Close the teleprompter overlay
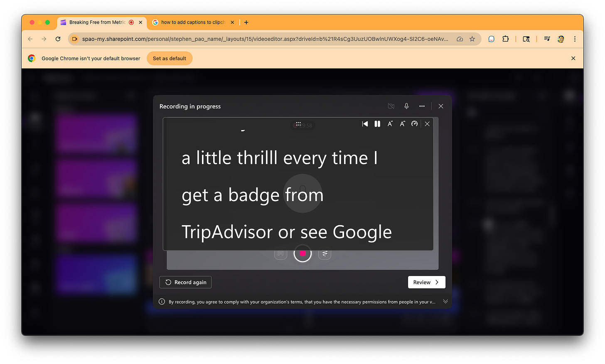Screen dimensions: 605x364 coord(427,124)
